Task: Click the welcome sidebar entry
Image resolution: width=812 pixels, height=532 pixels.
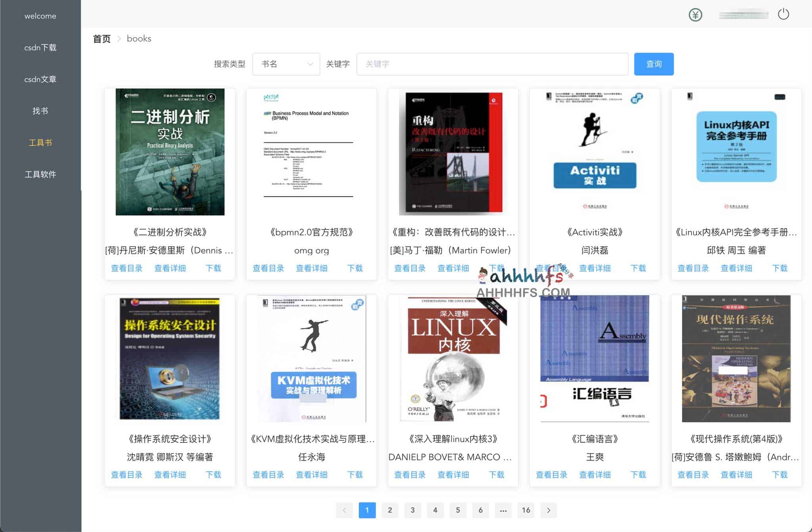Action: coord(40,16)
